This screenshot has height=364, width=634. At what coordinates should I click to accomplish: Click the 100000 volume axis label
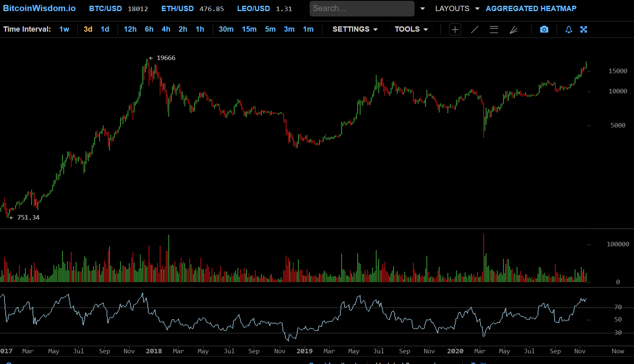[x=618, y=244]
